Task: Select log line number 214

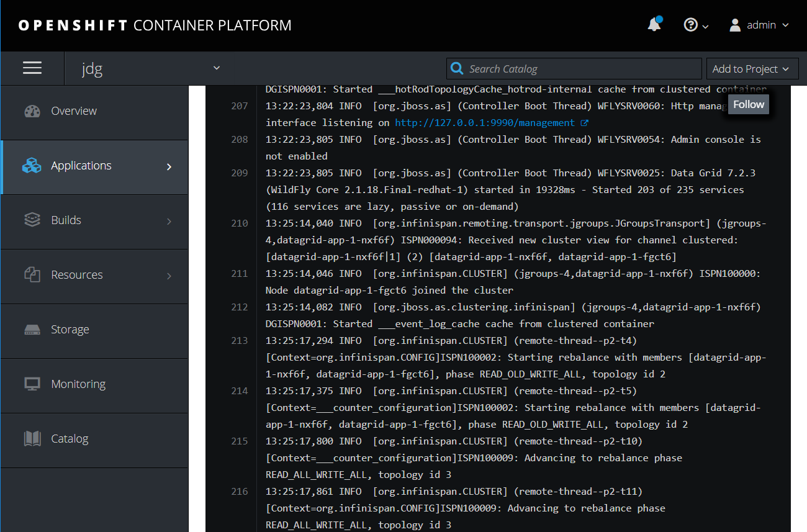Action: (240, 391)
